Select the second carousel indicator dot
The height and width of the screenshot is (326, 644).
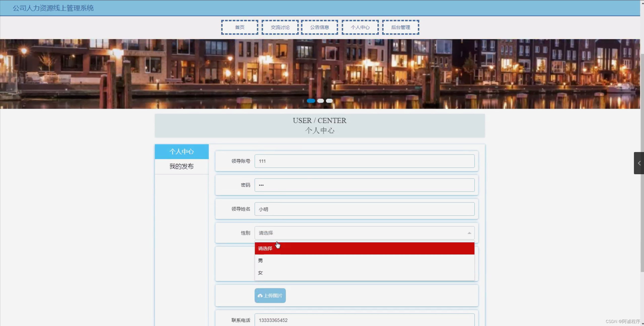tap(320, 101)
